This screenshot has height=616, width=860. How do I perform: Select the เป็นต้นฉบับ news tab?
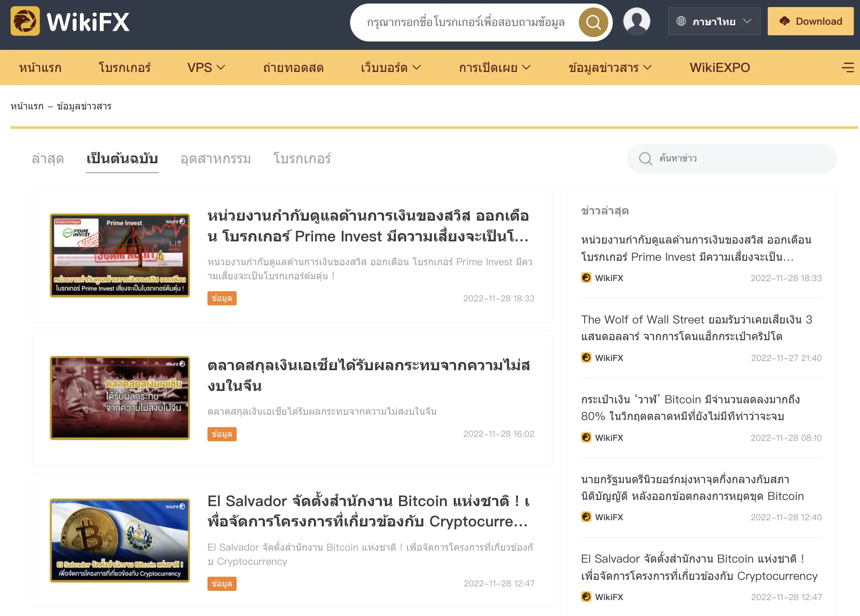[x=122, y=158]
